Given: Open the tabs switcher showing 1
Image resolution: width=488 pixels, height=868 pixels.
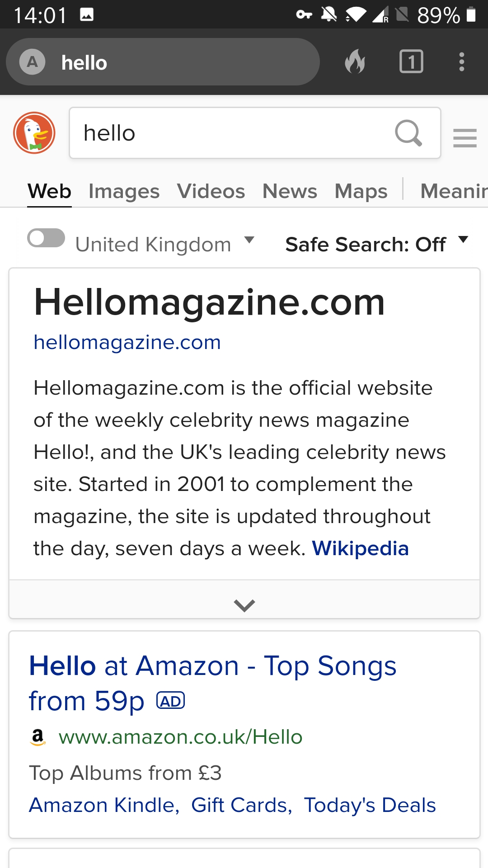Looking at the screenshot, I should pos(411,61).
